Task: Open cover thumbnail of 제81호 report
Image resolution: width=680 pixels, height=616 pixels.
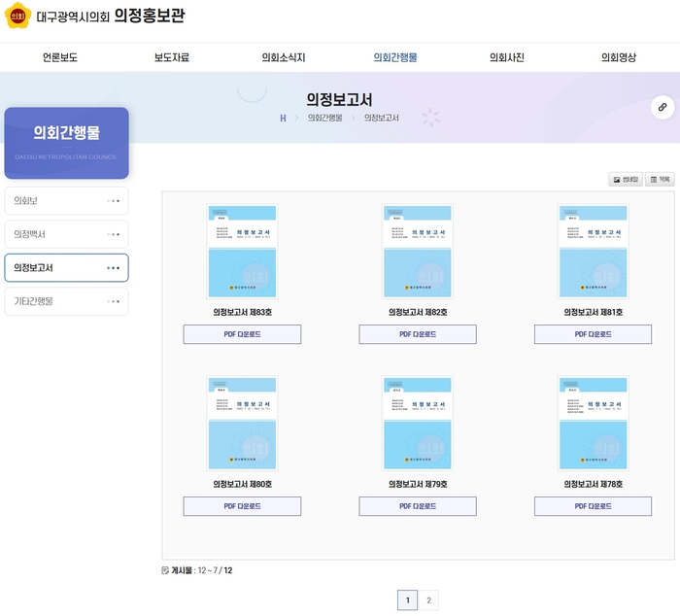Action: [593, 252]
